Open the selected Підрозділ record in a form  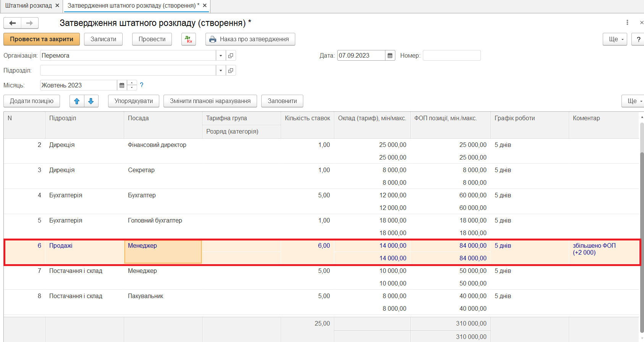coord(231,71)
